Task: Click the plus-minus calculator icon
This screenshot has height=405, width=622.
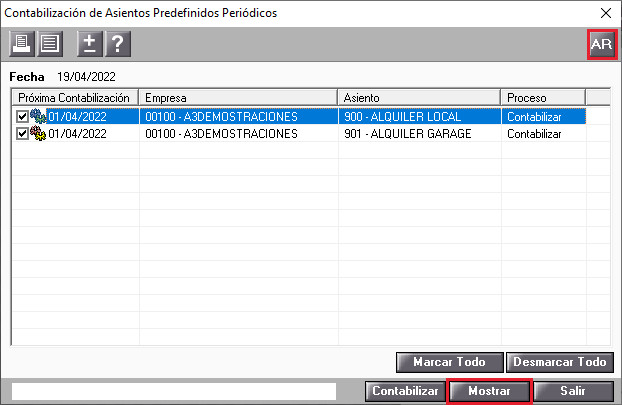Action: click(x=90, y=44)
